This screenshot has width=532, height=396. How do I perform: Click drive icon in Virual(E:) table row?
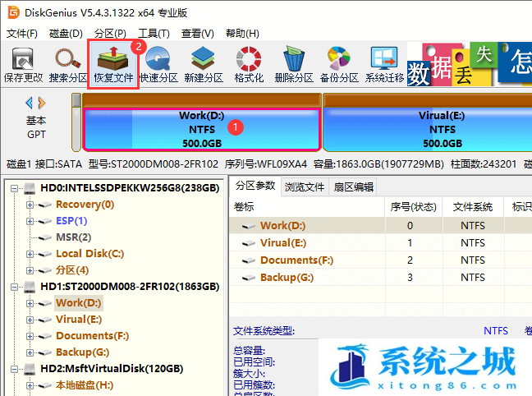(249, 243)
